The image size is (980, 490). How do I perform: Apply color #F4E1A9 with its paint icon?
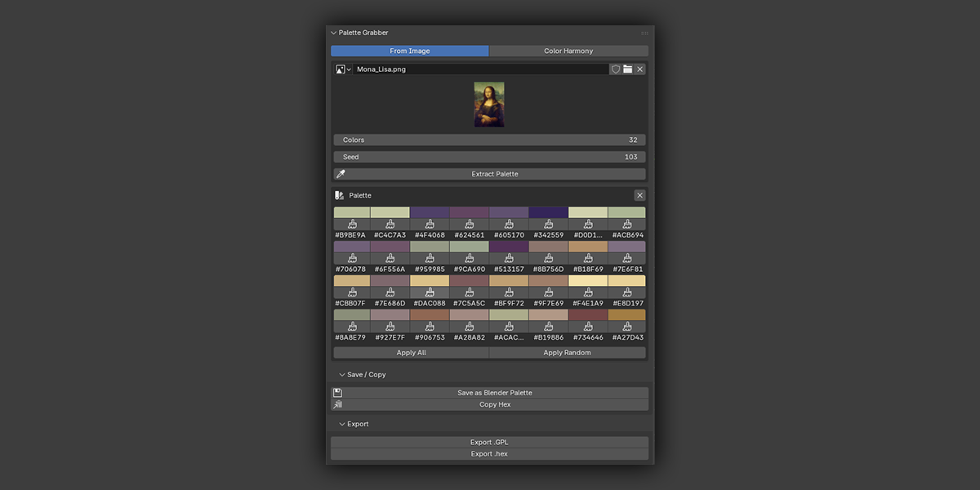click(587, 292)
